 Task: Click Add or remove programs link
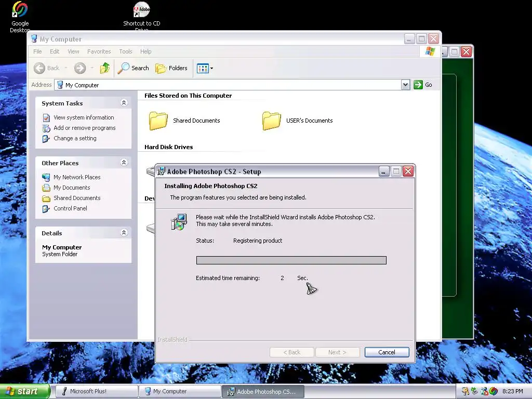click(85, 128)
